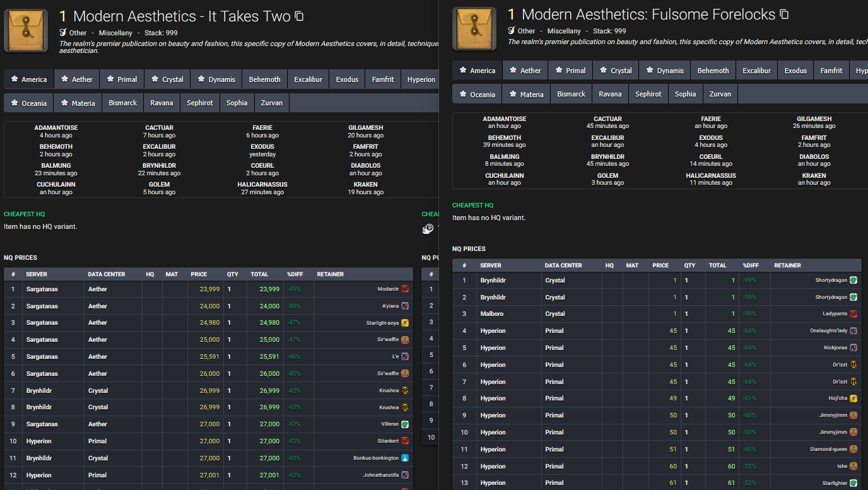Click the -99% diff in Ladypants' row
The height and width of the screenshot is (490, 868).
point(749,313)
